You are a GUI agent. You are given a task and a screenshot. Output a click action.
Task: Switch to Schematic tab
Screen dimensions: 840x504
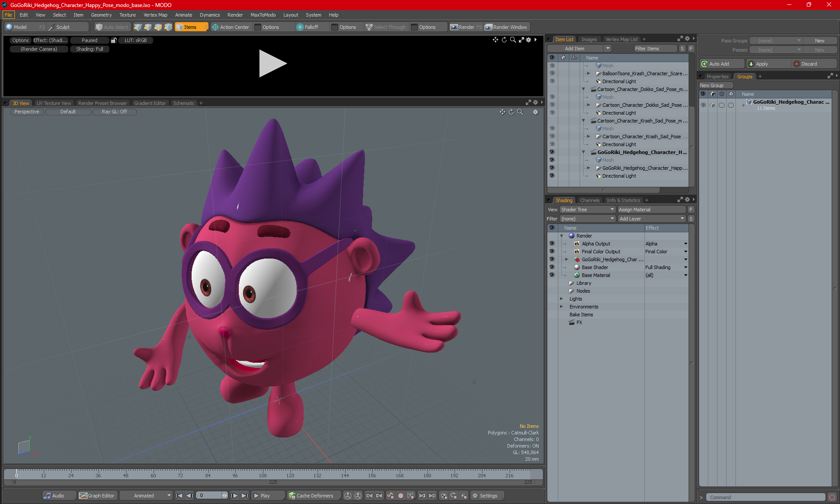pyautogui.click(x=184, y=103)
